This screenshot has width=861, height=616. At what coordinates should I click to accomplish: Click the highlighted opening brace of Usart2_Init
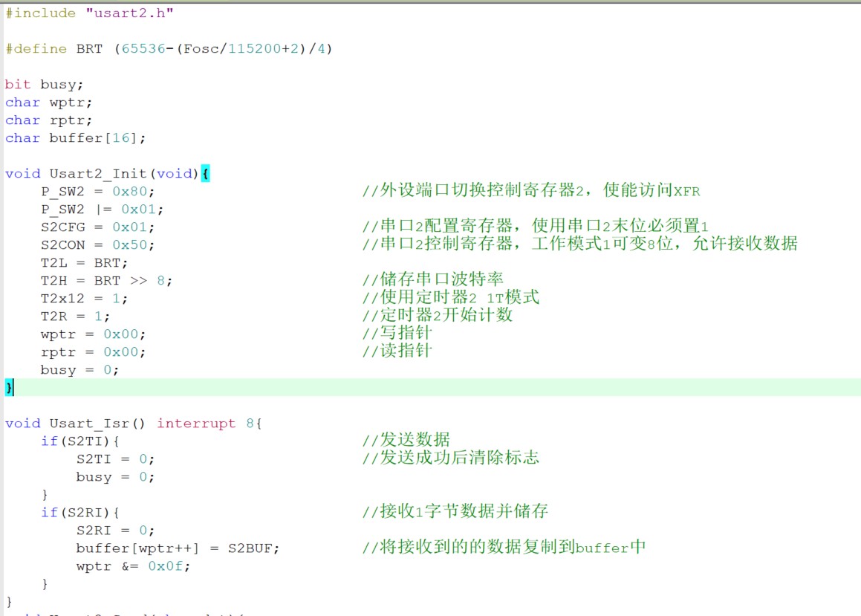(205, 173)
